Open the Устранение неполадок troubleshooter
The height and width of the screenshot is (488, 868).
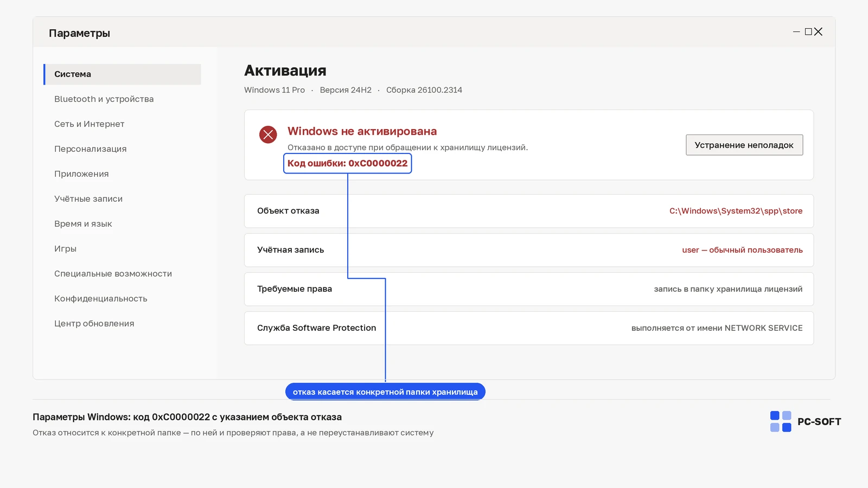tap(744, 145)
